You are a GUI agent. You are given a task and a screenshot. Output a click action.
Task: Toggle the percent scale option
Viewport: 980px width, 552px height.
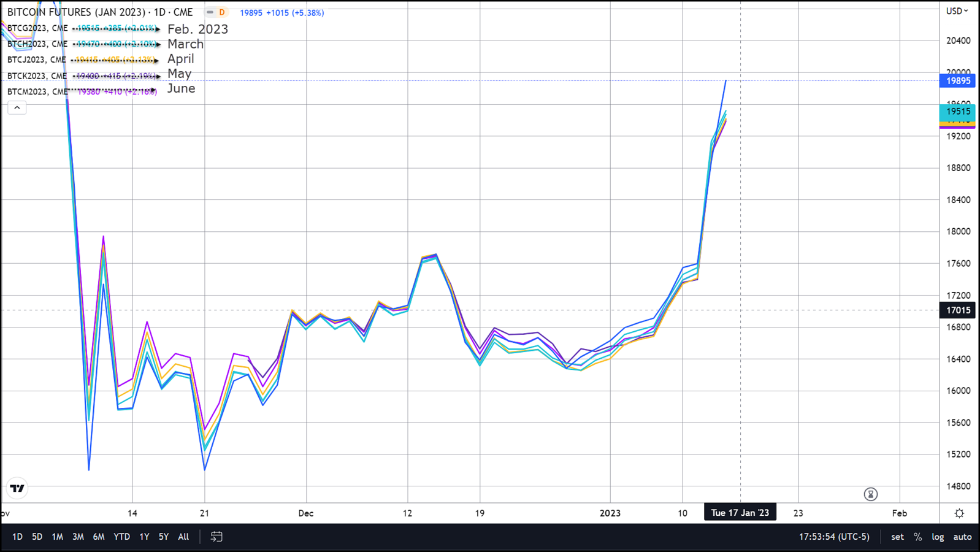917,537
